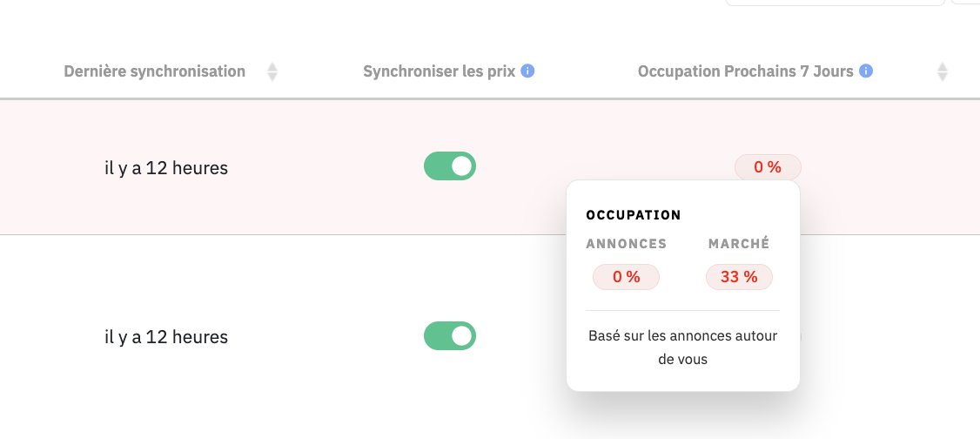This screenshot has width=980, height=439.
Task: Click the partially hidden badge in the second row
Action: coord(800,336)
